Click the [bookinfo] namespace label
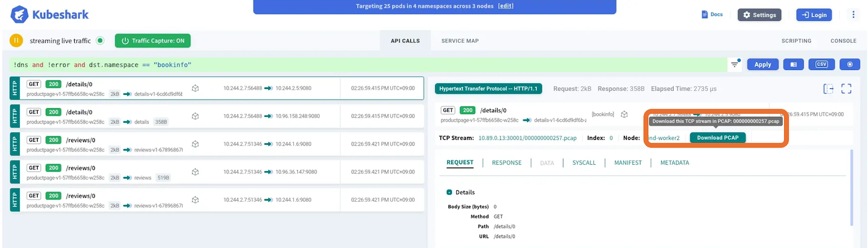Screen dimensions: 868x248 click(x=603, y=114)
